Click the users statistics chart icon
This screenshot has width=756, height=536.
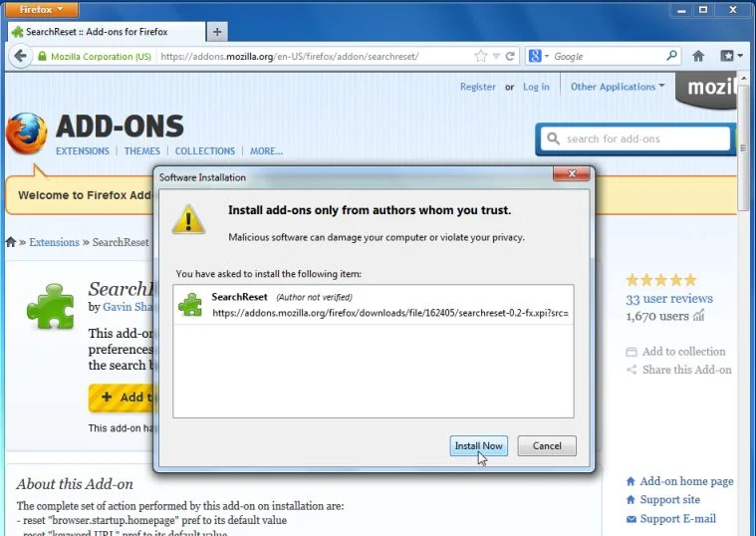(698, 316)
